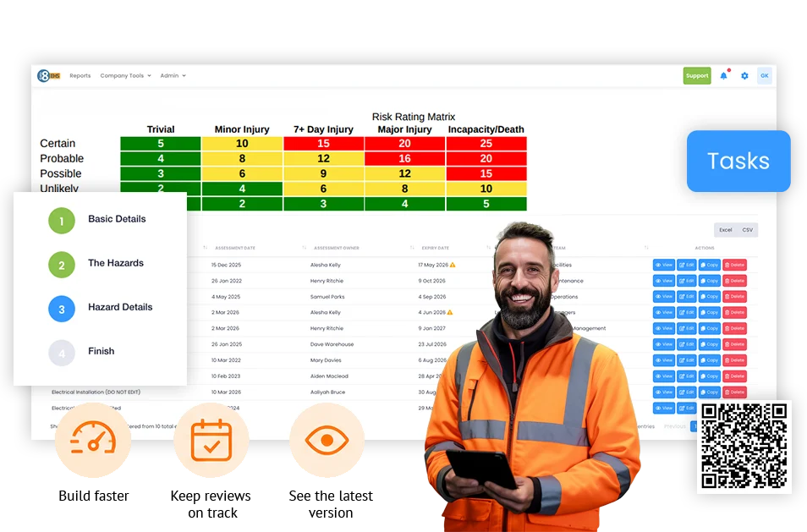Viewport: 807px width, 532px height.
Task: Sort by the Assessment Date column header
Action: click(234, 248)
